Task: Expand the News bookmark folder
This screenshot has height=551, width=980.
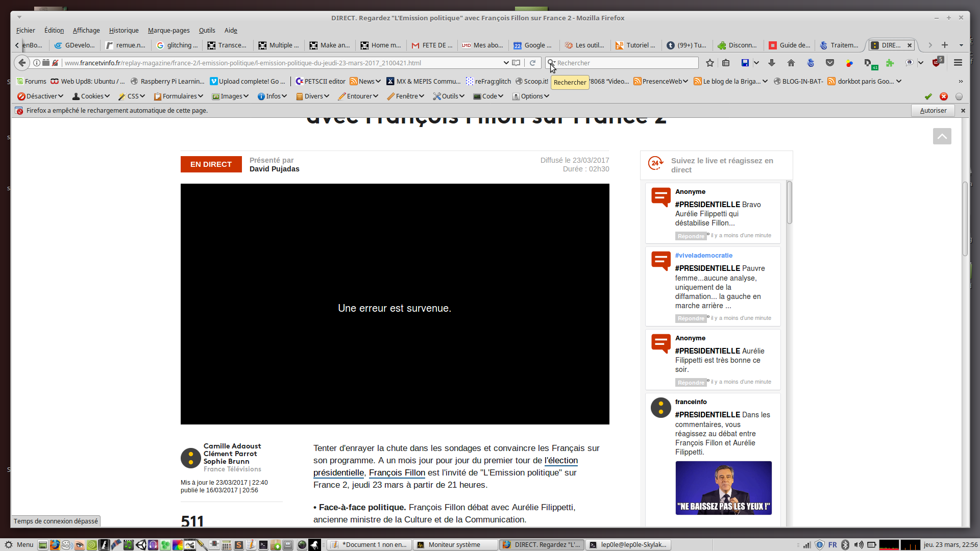Action: click(365, 81)
